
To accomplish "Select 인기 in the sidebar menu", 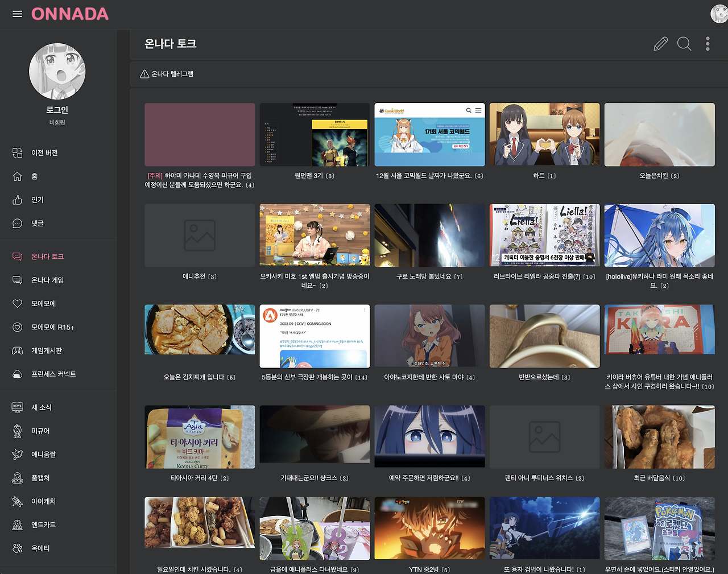I will [x=38, y=200].
